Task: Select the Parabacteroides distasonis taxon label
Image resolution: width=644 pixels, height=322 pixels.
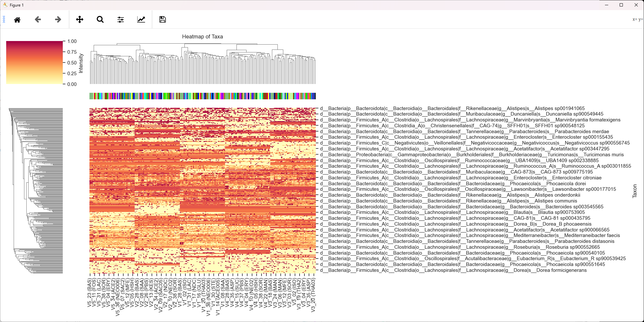Action: pos(467,241)
